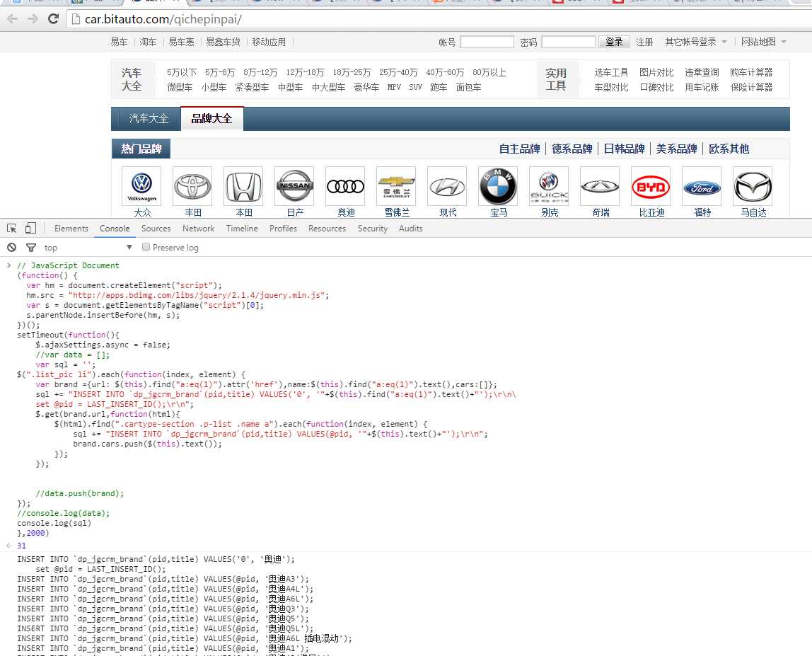The image size is (812, 656).
Task: Select 5万以下 price range link
Action: pos(181,73)
